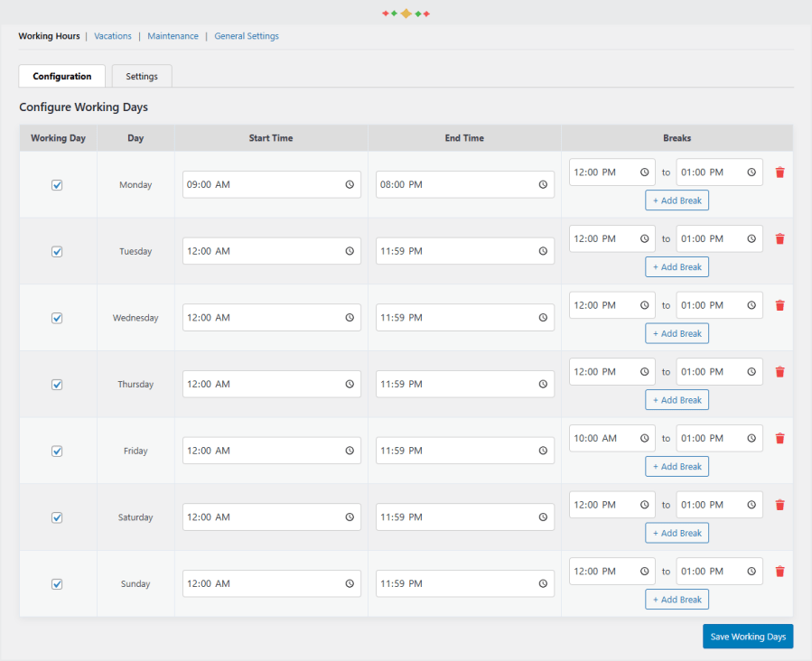Open Thursday's end time field picker
Viewport: 812px width, 661px height.
(x=543, y=384)
